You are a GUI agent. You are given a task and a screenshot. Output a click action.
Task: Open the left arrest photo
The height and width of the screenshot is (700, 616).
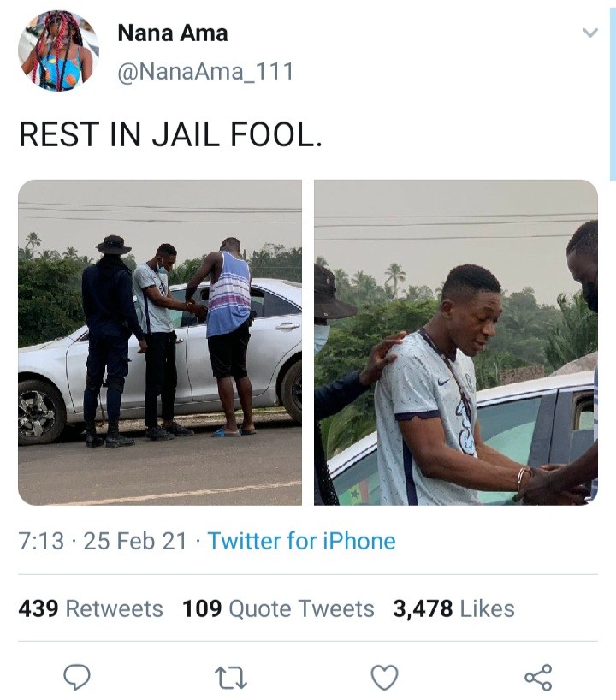160,342
